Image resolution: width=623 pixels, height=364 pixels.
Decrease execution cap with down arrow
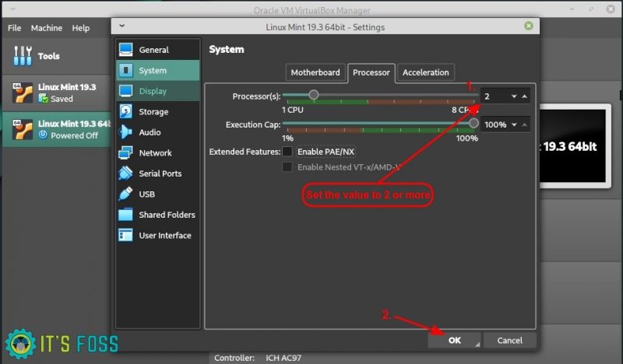click(514, 124)
